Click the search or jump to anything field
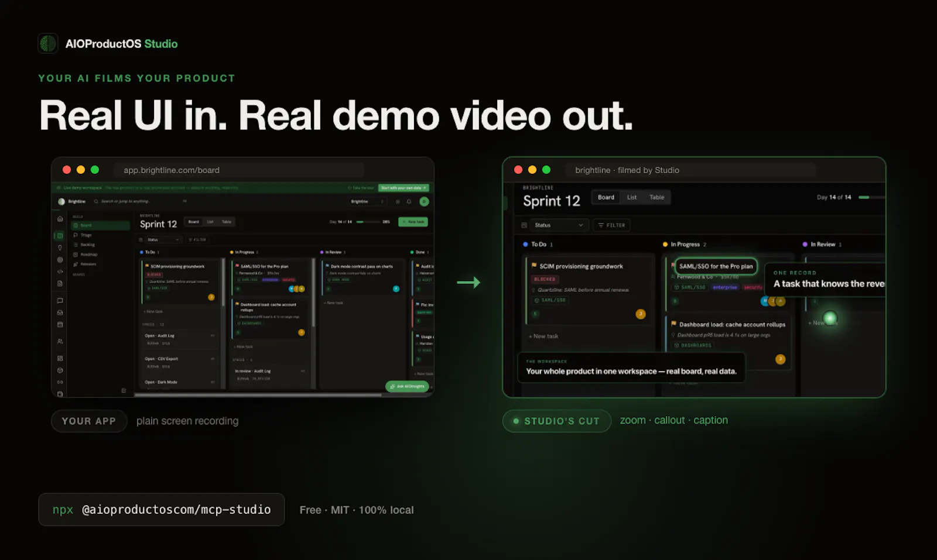Screen dimensions: 937x560 [139, 201]
